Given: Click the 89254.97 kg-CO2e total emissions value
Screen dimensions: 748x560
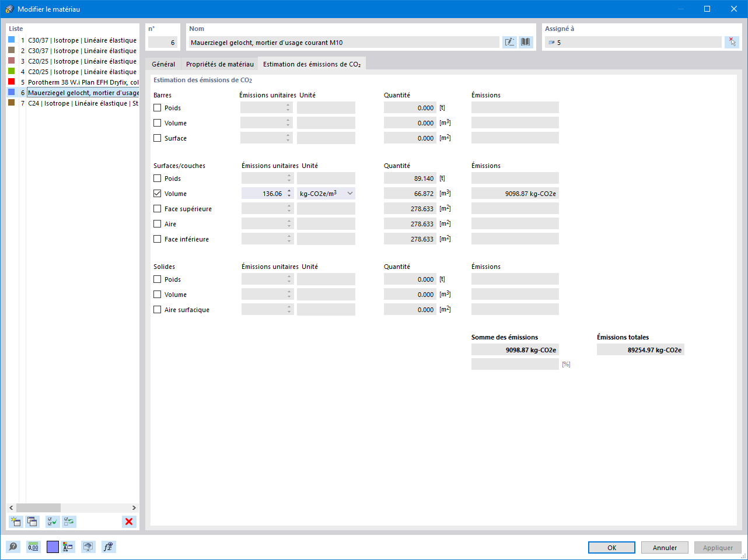Looking at the screenshot, I should [641, 350].
